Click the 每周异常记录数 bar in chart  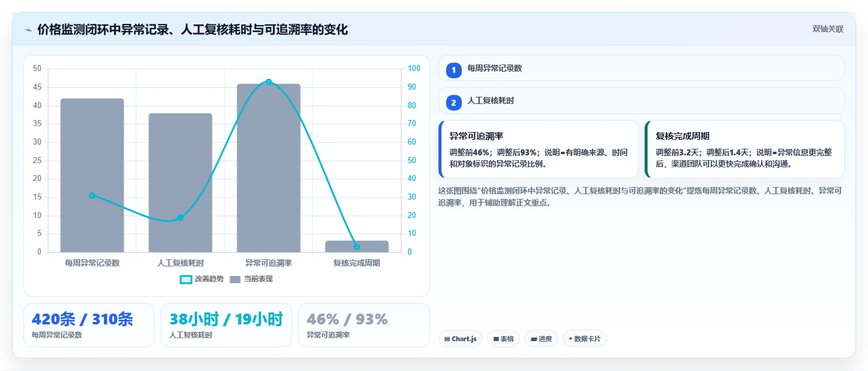(92, 175)
